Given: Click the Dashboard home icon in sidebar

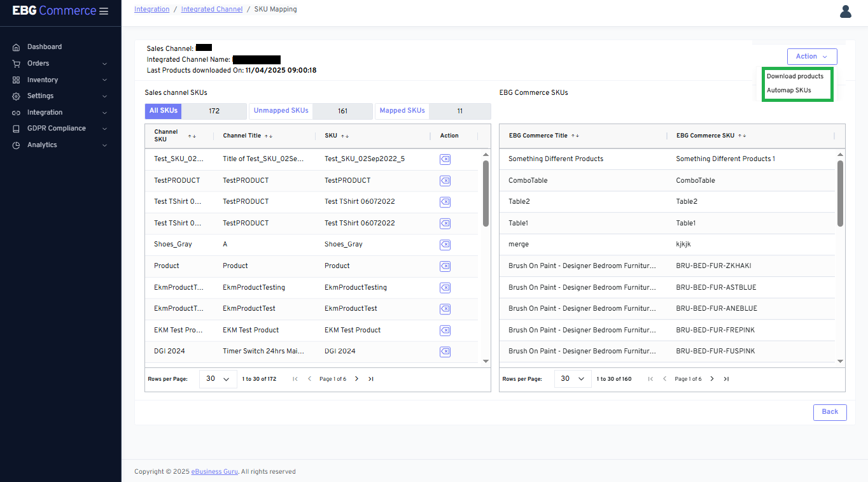Looking at the screenshot, I should [16, 47].
